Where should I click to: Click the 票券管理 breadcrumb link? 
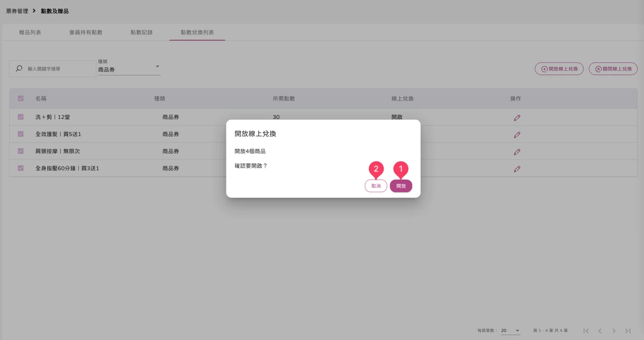(17, 11)
